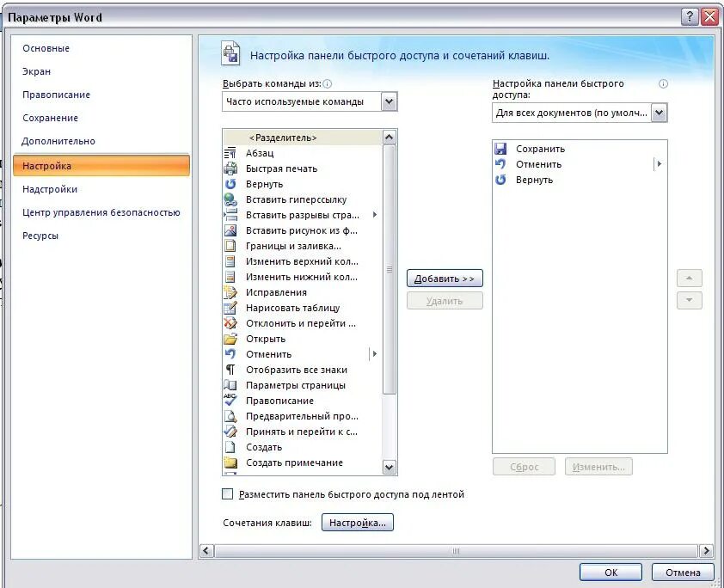Click the Вернуть icon in the quick access list
Viewport: 724px width, 588px height.
tap(500, 180)
